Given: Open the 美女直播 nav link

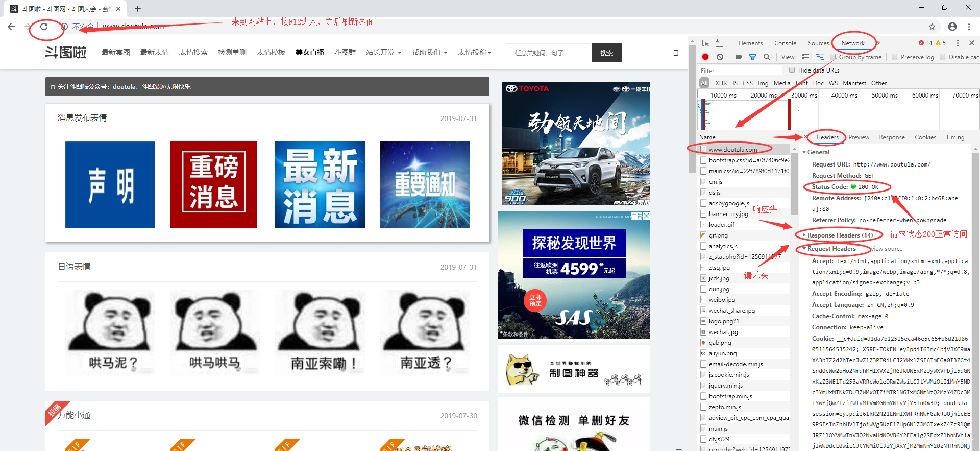Looking at the screenshot, I should click(x=310, y=52).
